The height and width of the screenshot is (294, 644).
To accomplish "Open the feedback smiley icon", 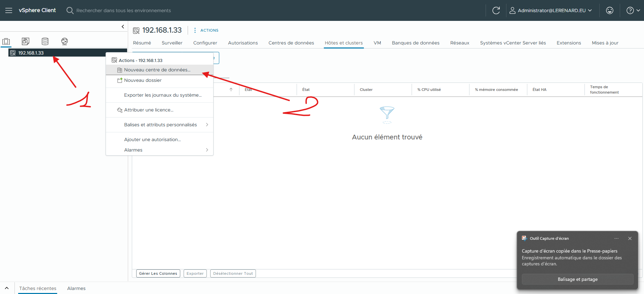I will coord(610,10).
